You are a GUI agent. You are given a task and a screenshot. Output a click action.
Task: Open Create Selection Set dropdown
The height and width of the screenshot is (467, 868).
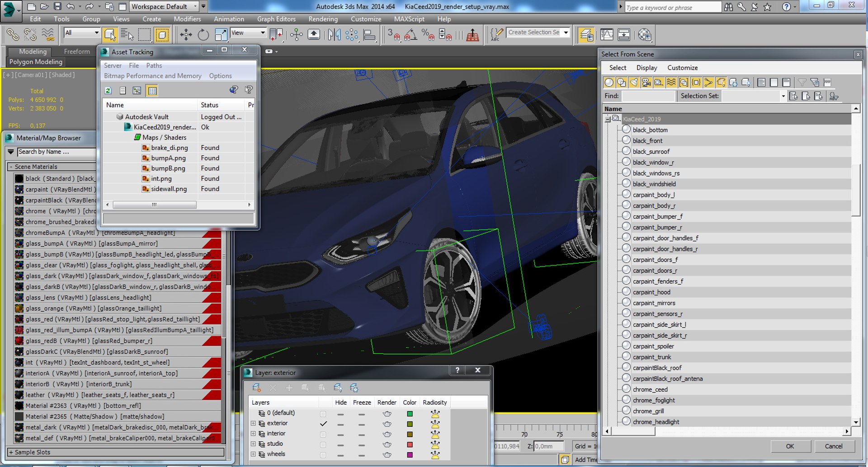click(x=566, y=33)
